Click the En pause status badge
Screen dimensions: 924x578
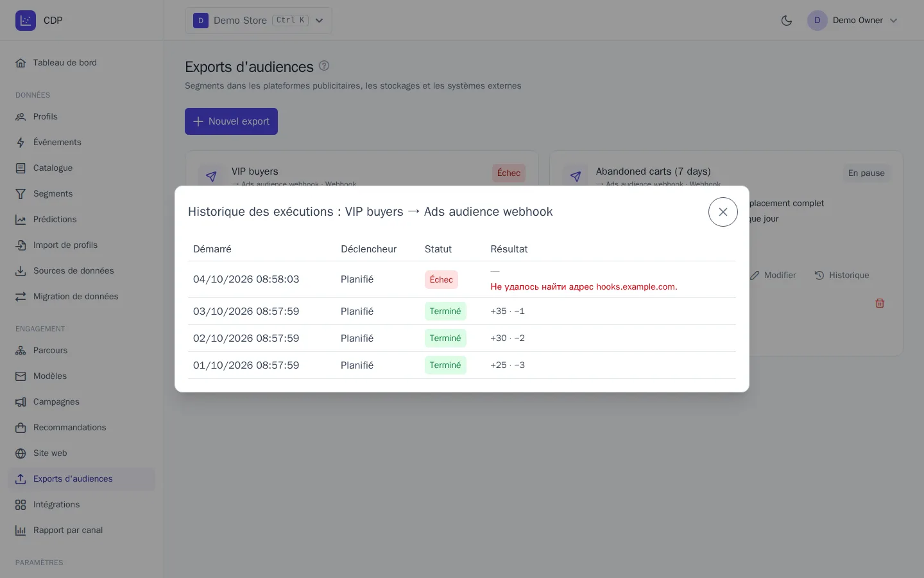click(866, 173)
